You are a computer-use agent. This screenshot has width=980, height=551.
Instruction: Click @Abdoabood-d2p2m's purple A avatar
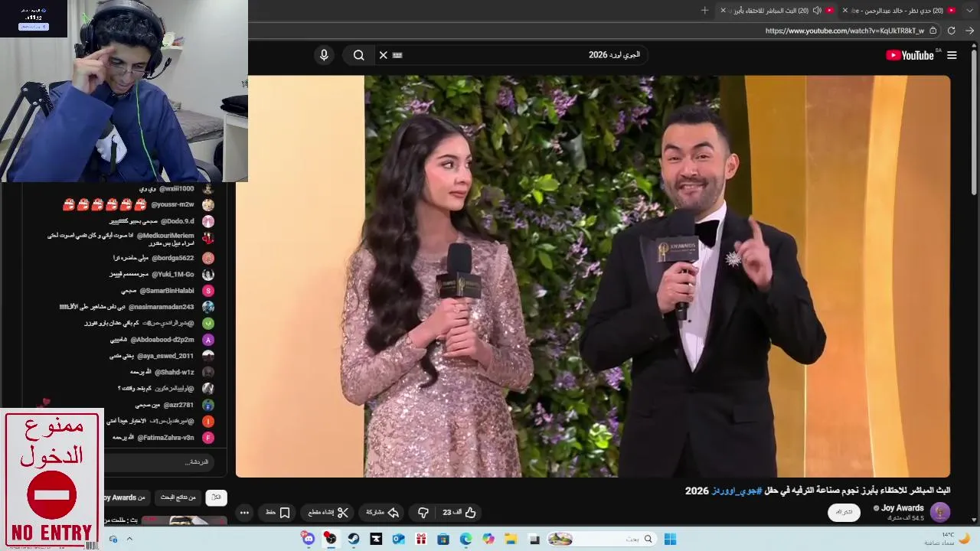click(x=207, y=340)
